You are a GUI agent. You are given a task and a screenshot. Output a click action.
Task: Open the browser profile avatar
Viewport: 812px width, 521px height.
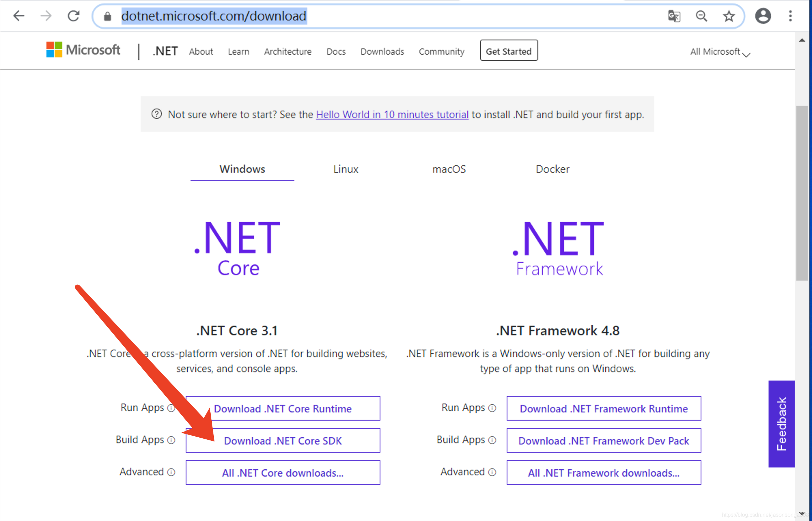[x=764, y=16]
